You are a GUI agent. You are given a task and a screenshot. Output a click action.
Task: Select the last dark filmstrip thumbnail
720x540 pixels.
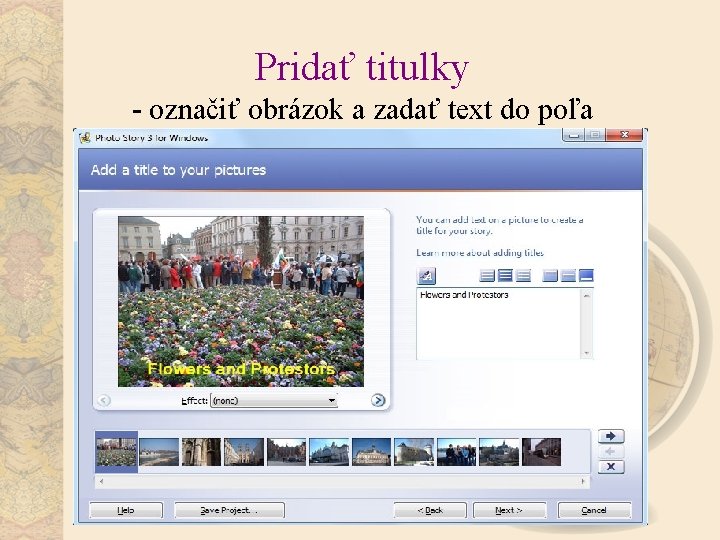coord(541,452)
